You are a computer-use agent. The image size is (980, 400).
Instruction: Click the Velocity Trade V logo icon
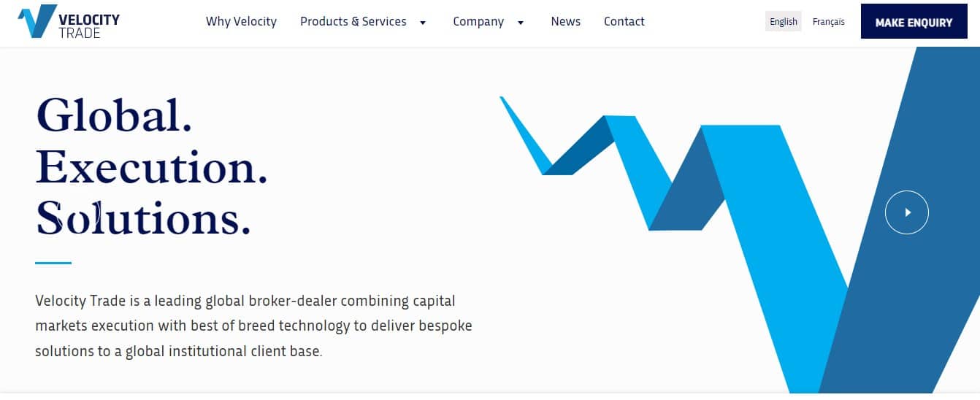[x=37, y=21]
